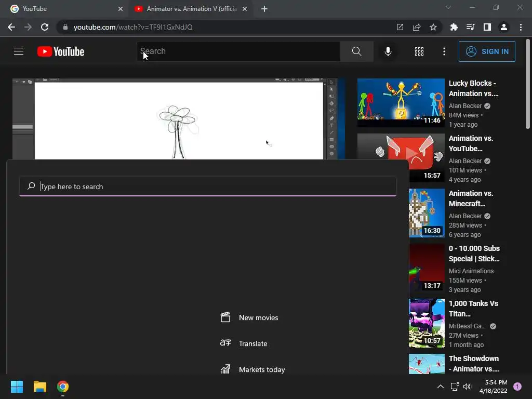Viewport: 532px width, 399px height.
Task: Open the notification badge in taskbar
Action: pos(517,387)
